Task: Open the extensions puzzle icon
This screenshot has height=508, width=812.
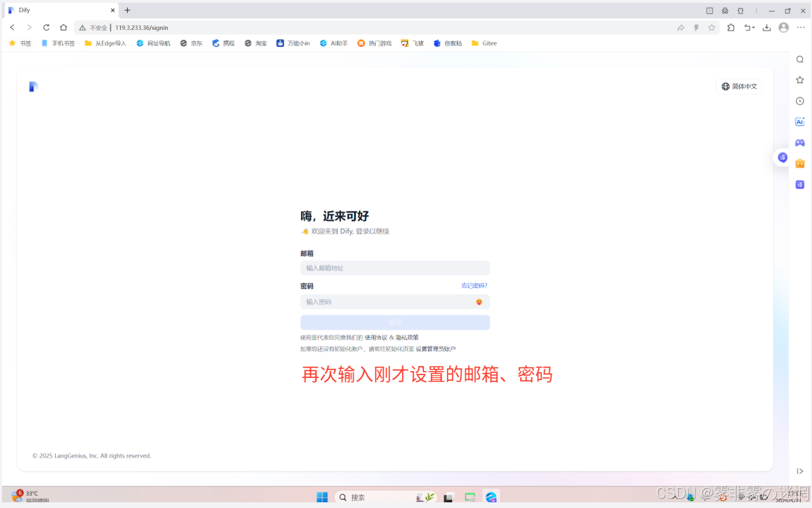Action: 731,27
